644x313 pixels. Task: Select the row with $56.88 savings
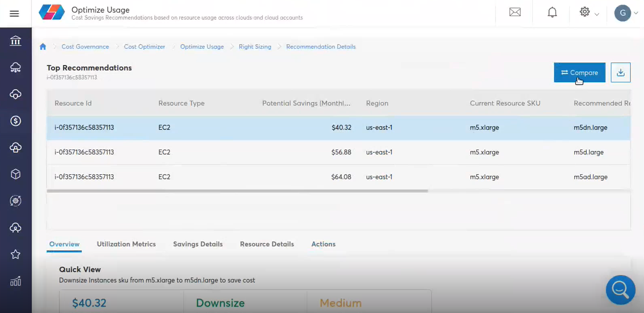coord(339,152)
